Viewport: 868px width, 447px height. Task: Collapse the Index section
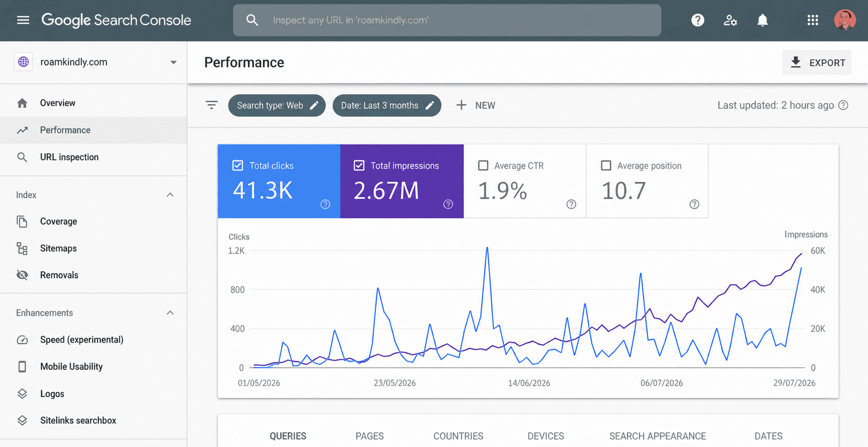coord(170,195)
